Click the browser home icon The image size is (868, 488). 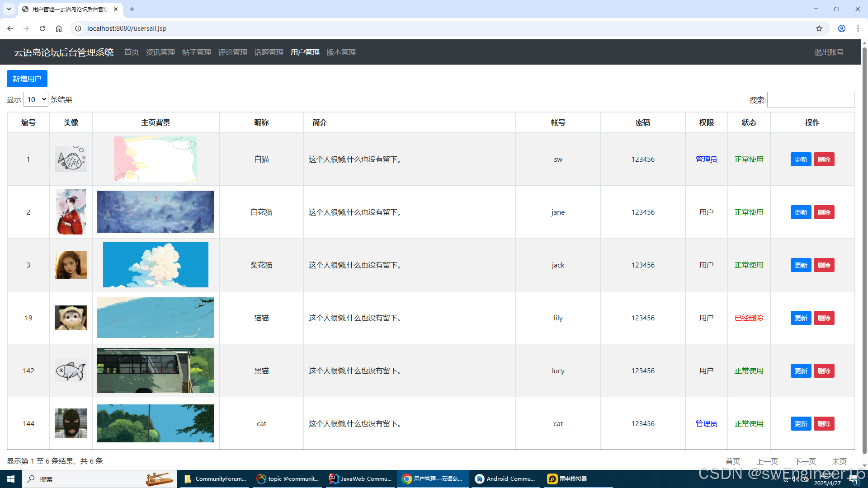(x=59, y=28)
